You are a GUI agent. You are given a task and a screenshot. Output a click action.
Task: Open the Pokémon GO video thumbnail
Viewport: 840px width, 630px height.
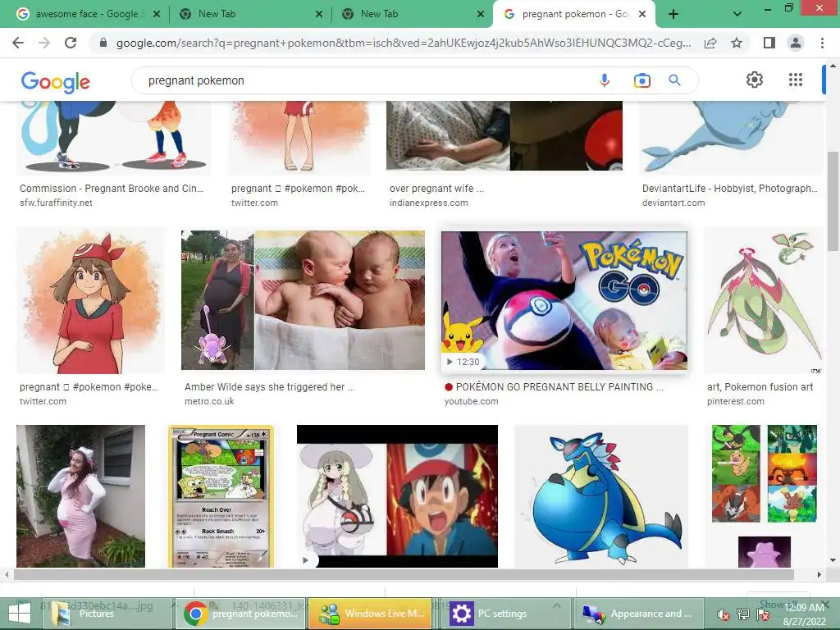(x=564, y=300)
